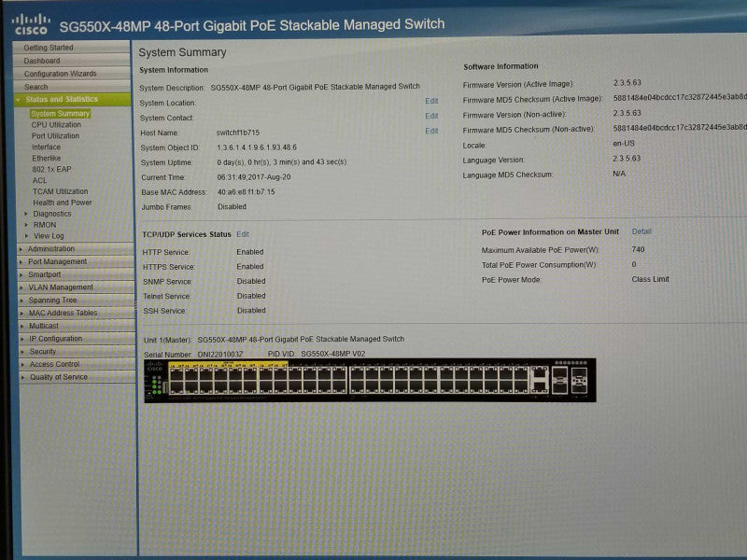Click Edit link for Host Name
The image size is (747, 560).
pos(431,131)
